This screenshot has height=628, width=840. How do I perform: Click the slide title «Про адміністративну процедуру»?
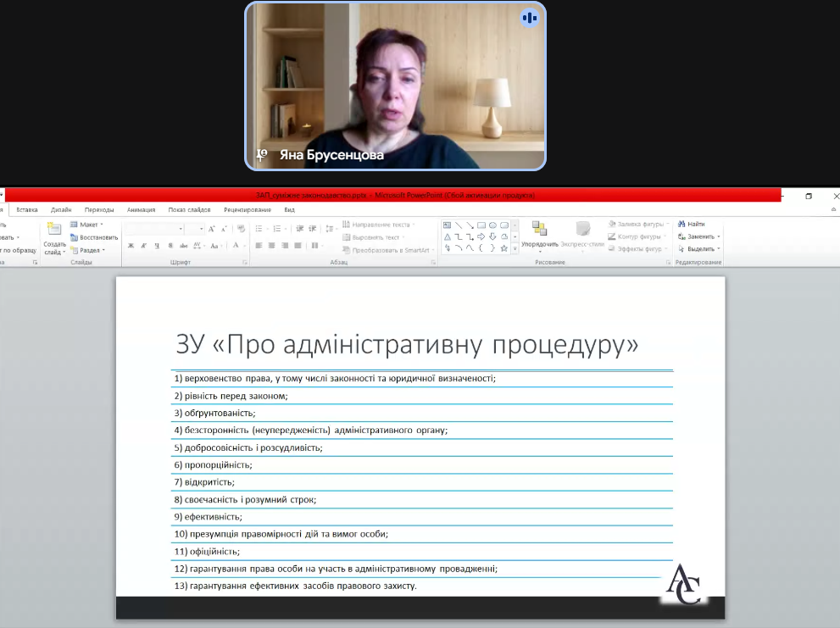[407, 344]
